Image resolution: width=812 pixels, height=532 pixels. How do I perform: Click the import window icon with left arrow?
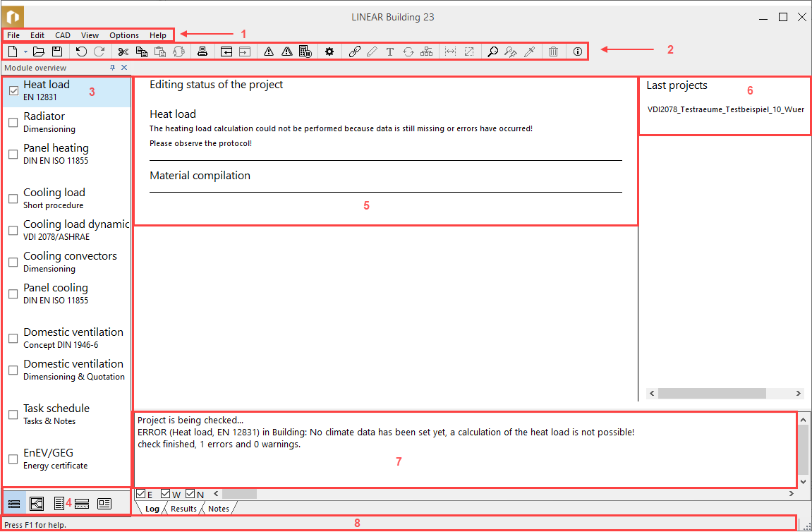point(226,52)
